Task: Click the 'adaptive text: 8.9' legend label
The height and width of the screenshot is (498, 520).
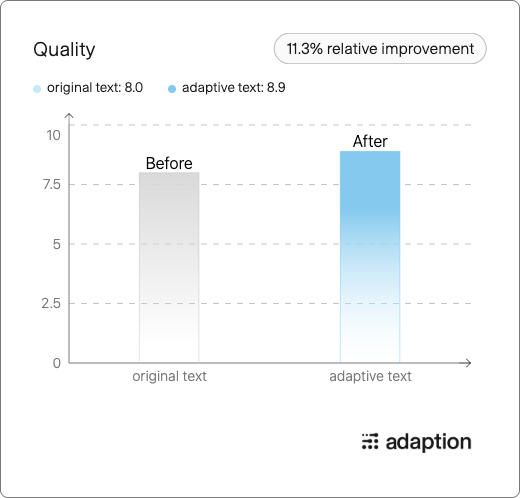Action: point(234,88)
